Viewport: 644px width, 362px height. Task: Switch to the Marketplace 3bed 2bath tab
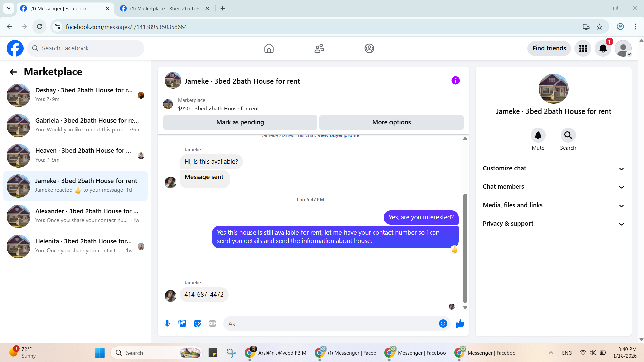click(x=165, y=8)
